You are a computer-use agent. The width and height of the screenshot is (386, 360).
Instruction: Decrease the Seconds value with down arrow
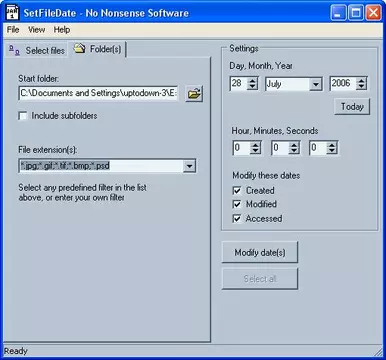tap(332, 151)
